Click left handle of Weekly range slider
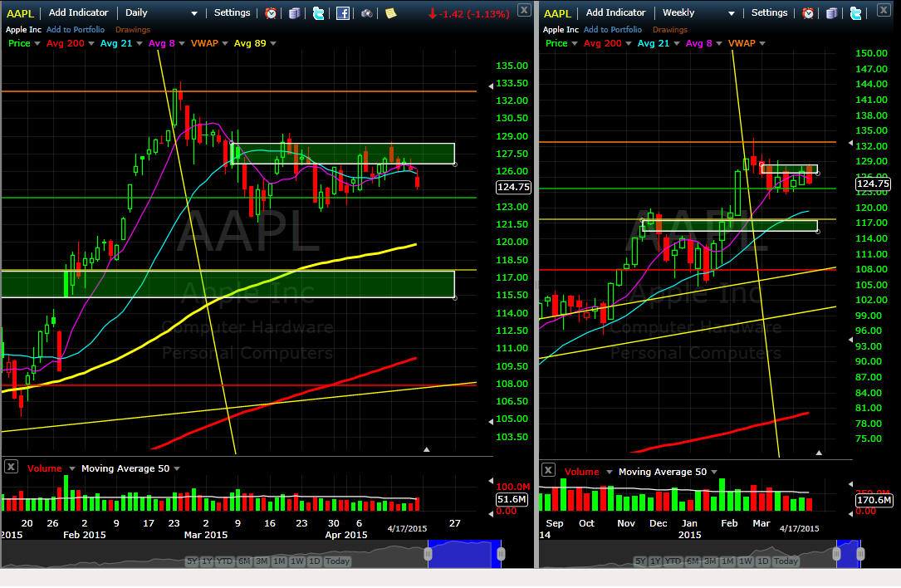Viewport: 901px width, 588px height. (x=837, y=554)
